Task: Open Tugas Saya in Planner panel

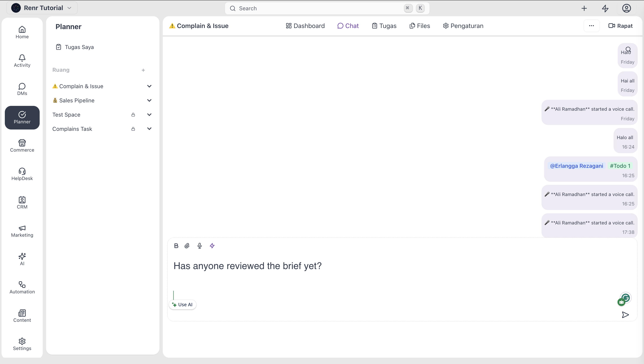Action: 75,47
